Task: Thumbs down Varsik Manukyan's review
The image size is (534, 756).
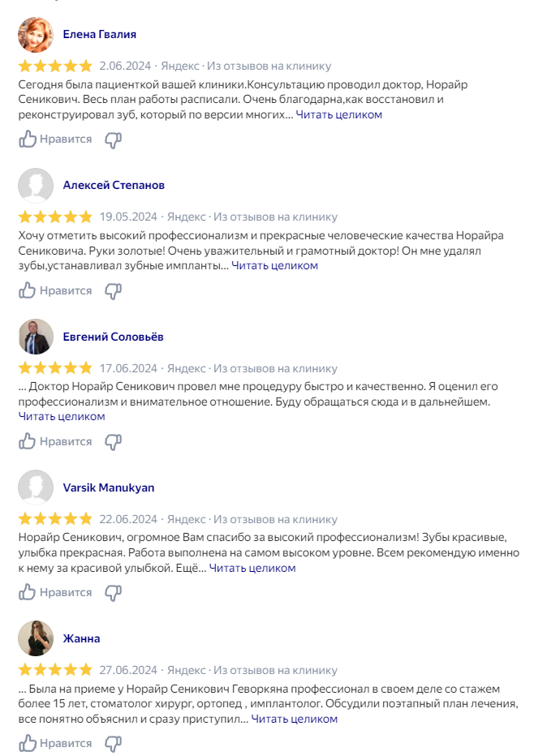Action: pyautogui.click(x=114, y=592)
